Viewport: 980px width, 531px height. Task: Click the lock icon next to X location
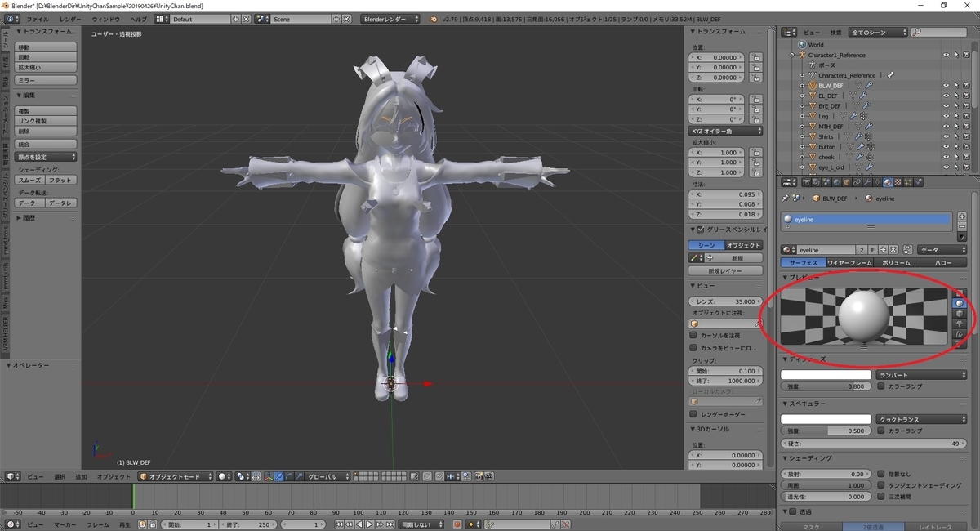coord(756,58)
